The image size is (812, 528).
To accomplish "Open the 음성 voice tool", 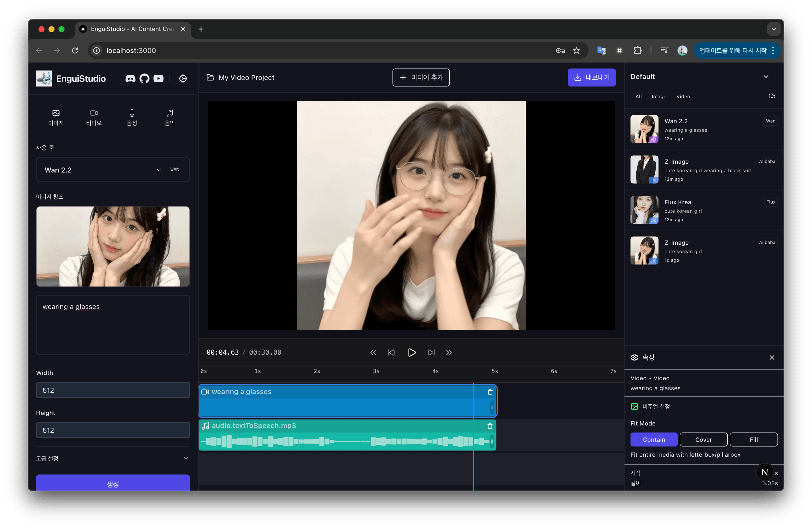I will tap(132, 118).
